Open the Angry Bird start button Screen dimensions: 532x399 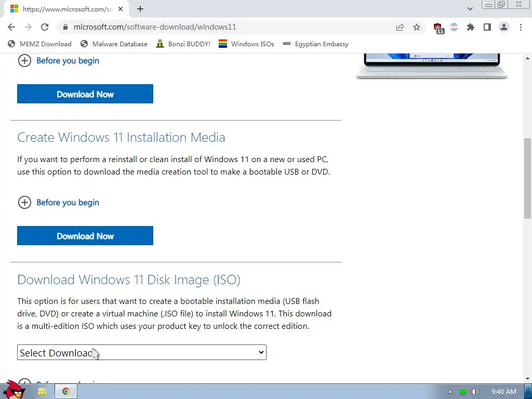(14, 390)
